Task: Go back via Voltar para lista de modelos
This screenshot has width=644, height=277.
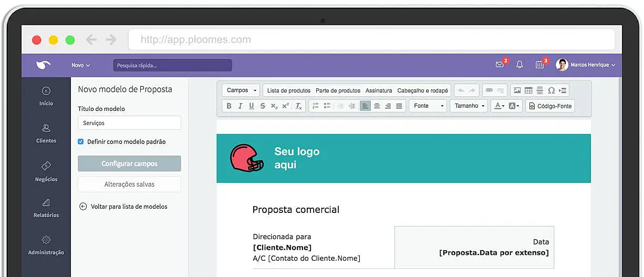Action: coord(123,207)
